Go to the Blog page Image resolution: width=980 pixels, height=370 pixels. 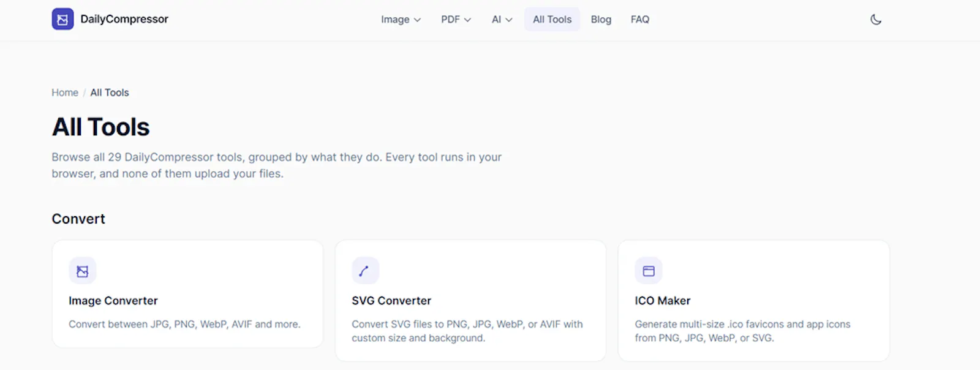[601, 20]
